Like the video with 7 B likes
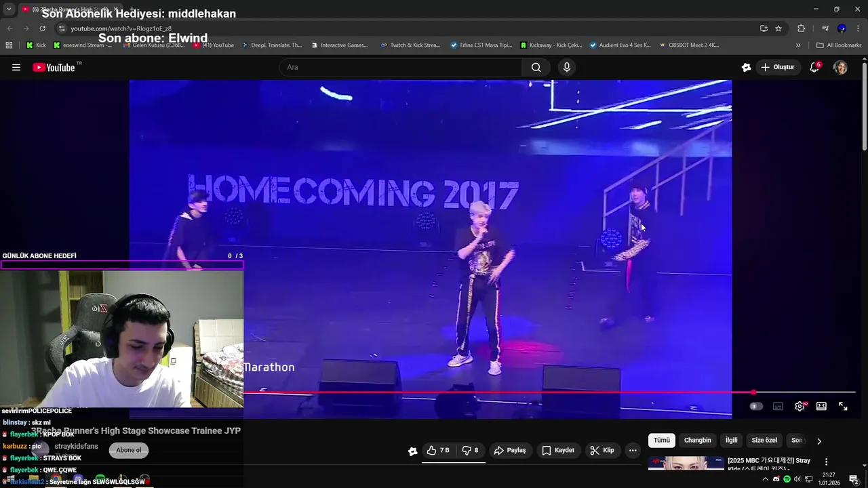 click(x=437, y=450)
